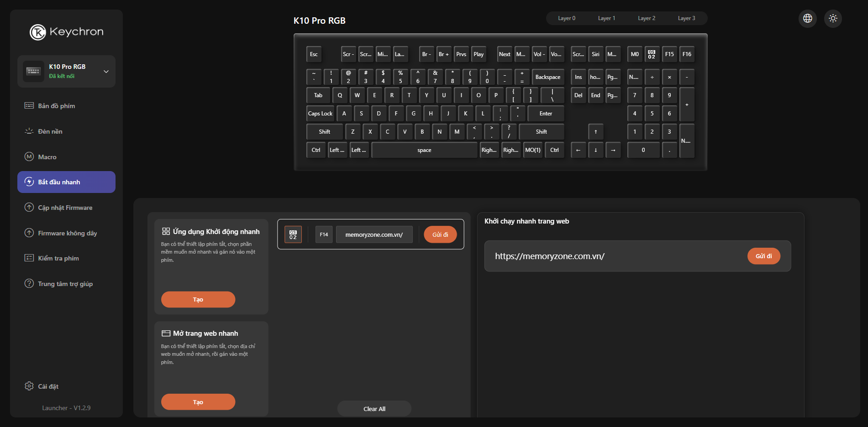
Task: Click the memoryzone.com.vn/ field in shortcut row
Action: [x=374, y=234]
